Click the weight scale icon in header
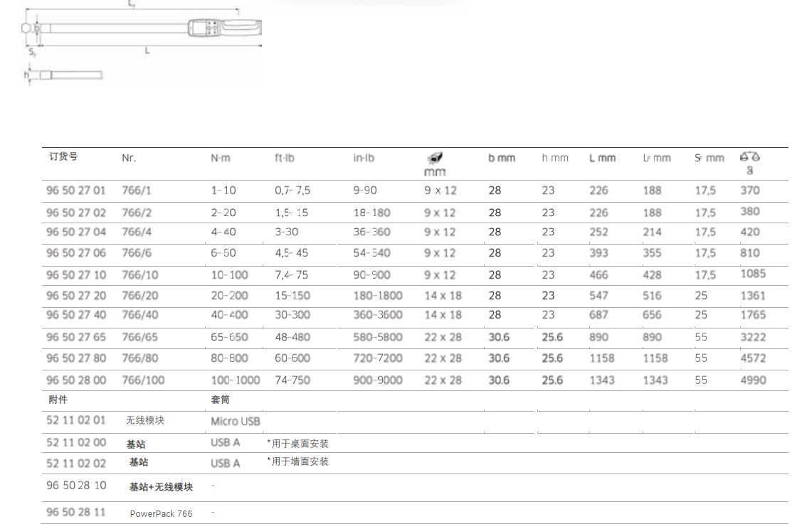This screenshot has height=524, width=812. click(x=749, y=156)
